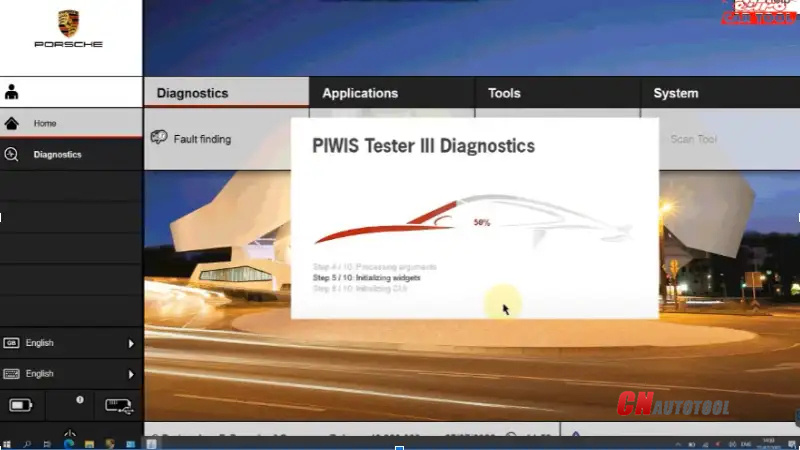Screen dimensions: 800x450
Task: Click the Porsche PIWIS taskbar icon
Action: (x=110, y=444)
